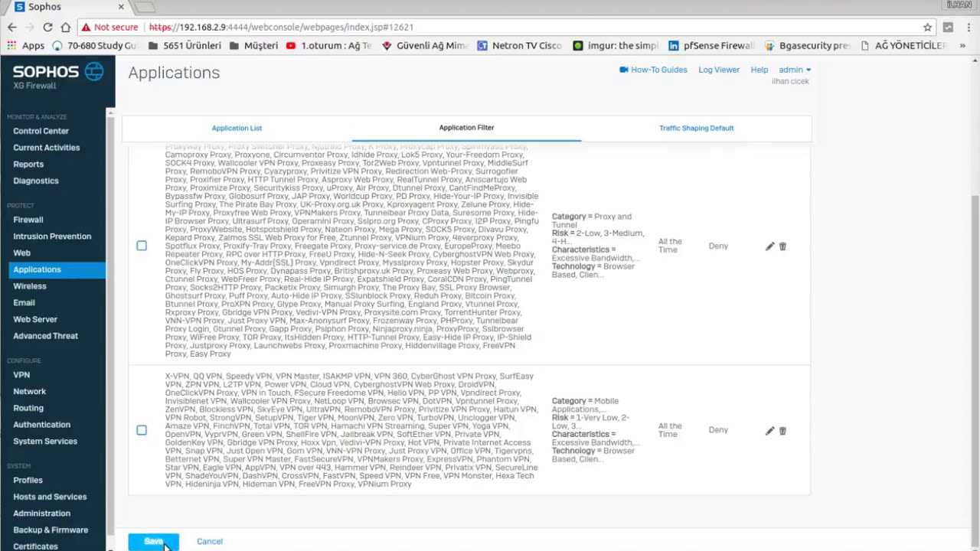Image resolution: width=980 pixels, height=551 pixels.
Task: Open How-To Guides video link
Action: click(x=653, y=70)
